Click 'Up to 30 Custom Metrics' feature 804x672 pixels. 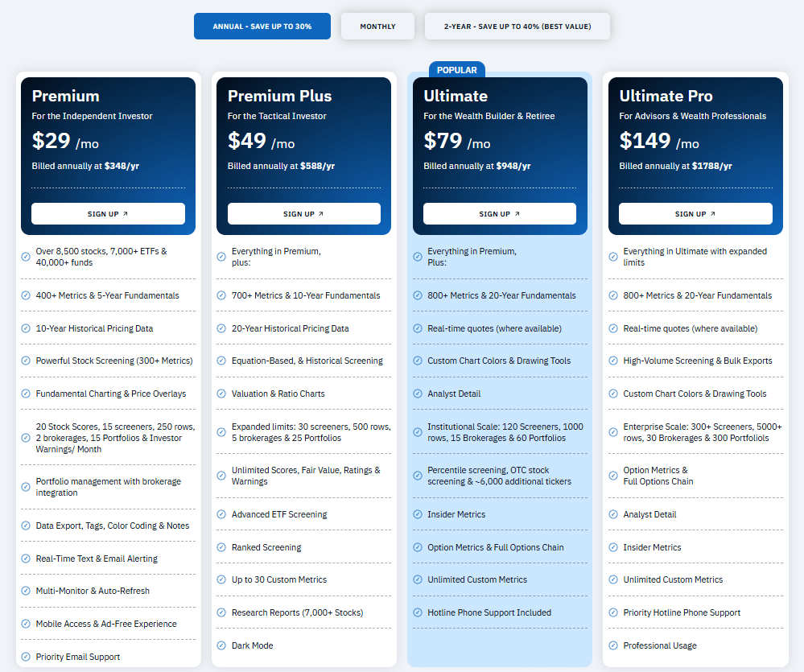[279, 579]
